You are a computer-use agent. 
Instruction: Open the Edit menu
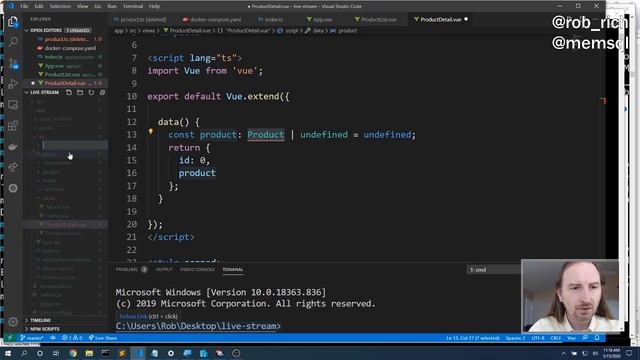point(39,6)
